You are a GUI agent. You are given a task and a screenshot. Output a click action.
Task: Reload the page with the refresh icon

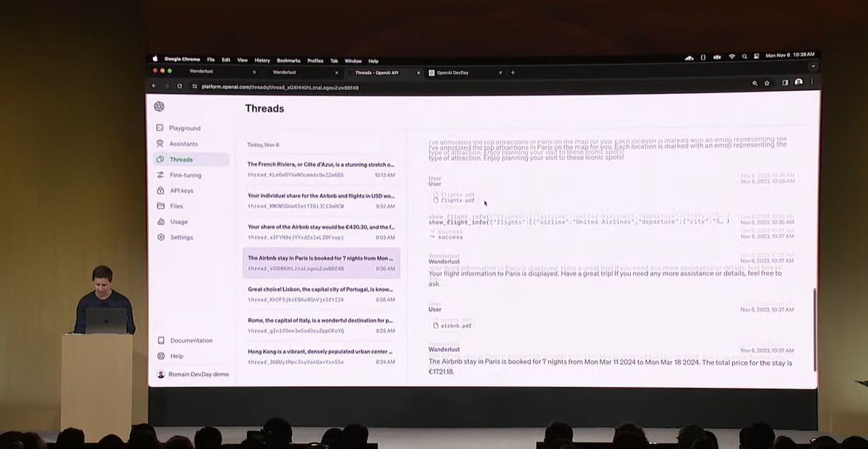[x=180, y=86]
